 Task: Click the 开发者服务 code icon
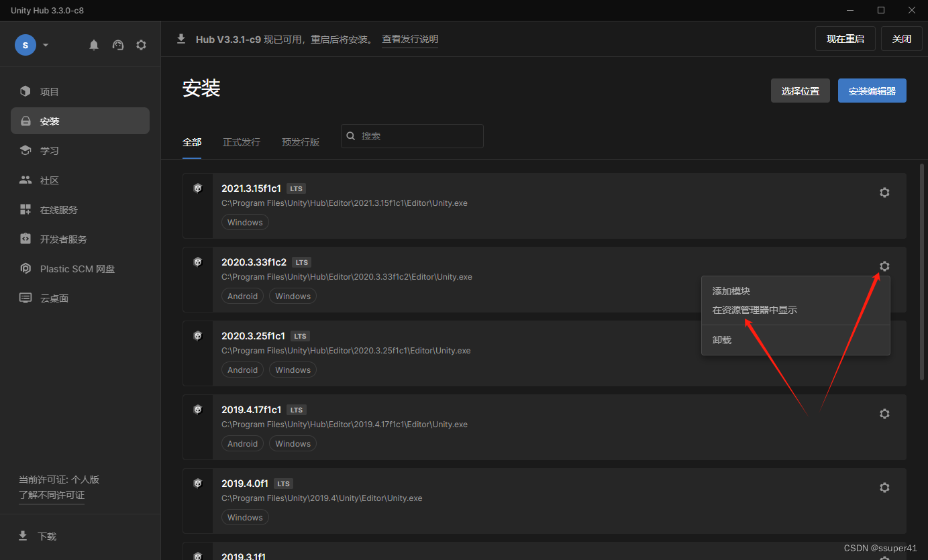pyautogui.click(x=25, y=239)
